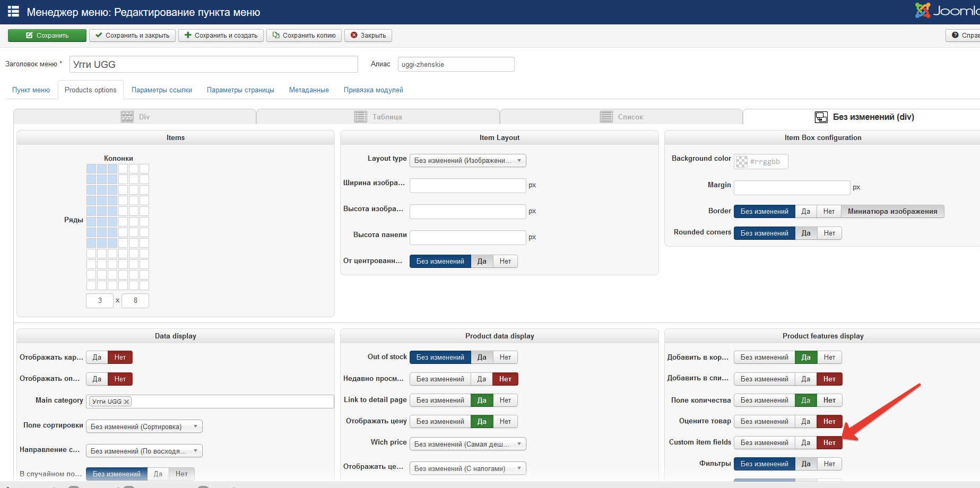Click the Колонки label above the grid

[118, 159]
